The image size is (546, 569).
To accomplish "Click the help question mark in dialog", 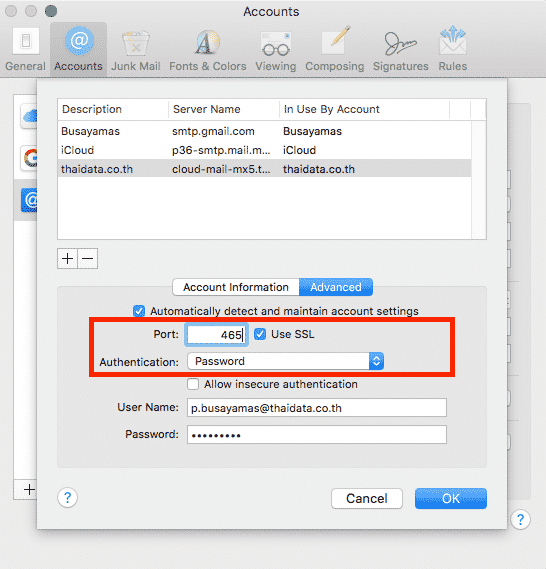I will click(x=67, y=498).
